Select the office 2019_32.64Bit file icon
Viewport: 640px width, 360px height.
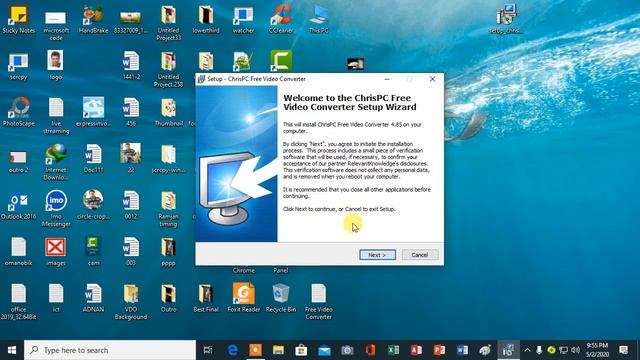(18, 302)
